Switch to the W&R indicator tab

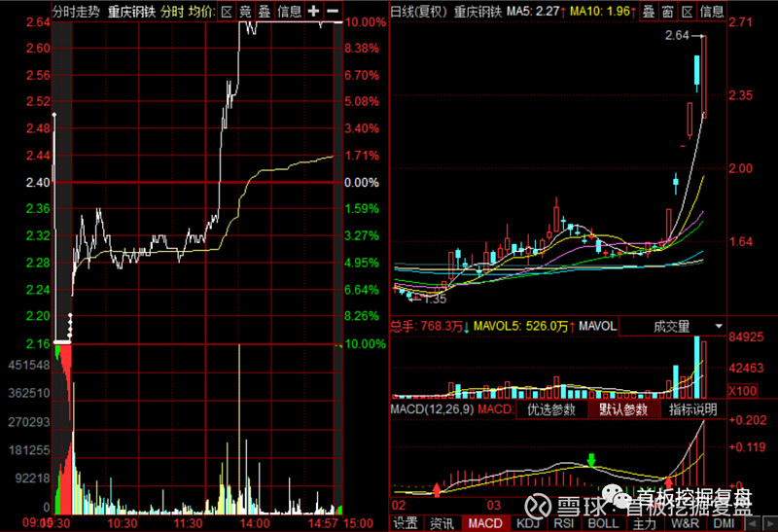[x=686, y=523]
